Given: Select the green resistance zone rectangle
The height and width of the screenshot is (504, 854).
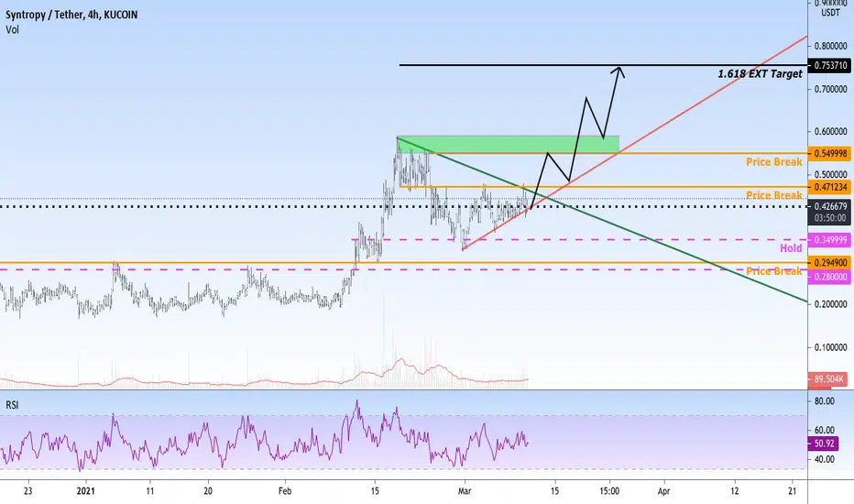Looking at the screenshot, I should 509,145.
